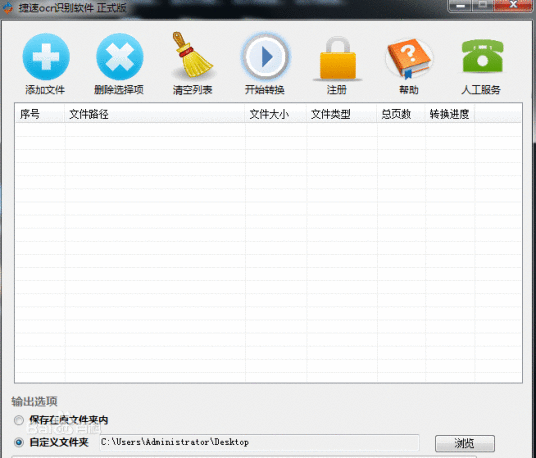This screenshot has width=536, height=458.
Task: Select the 保存在原文件夹内 radio button
Action: tap(19, 420)
